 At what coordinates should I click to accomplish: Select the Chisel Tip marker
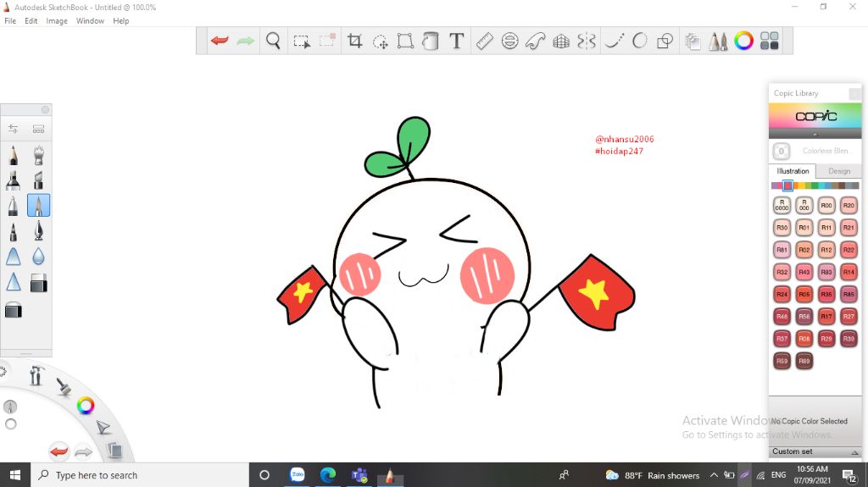(x=38, y=180)
